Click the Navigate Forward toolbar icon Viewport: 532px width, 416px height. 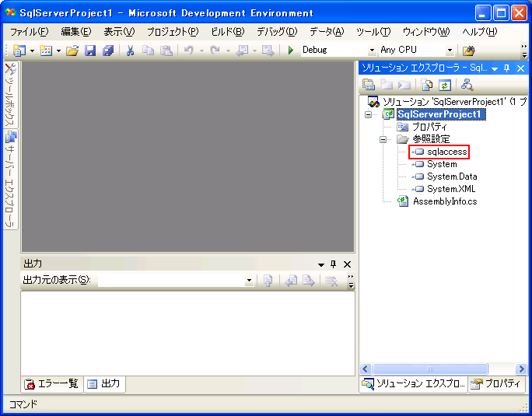click(x=268, y=51)
